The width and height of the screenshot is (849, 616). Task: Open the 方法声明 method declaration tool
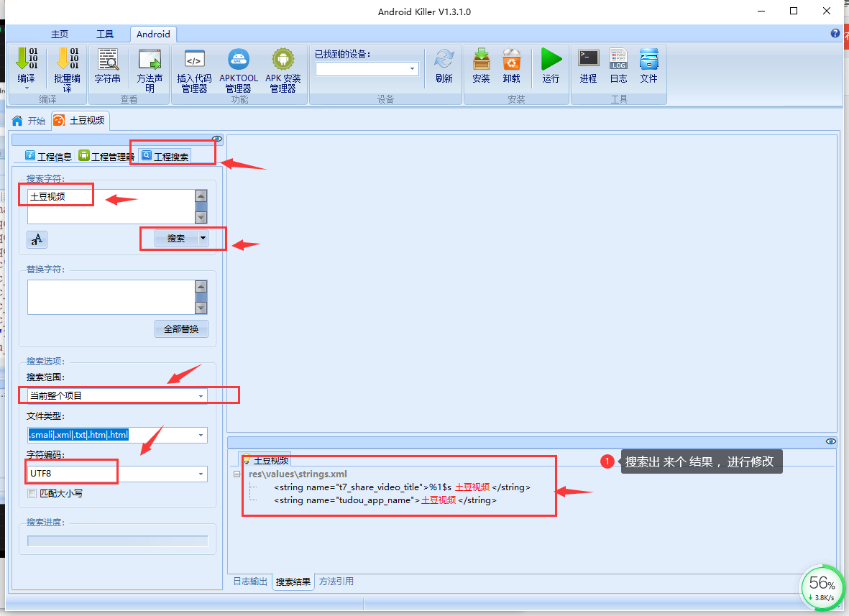tap(150, 70)
